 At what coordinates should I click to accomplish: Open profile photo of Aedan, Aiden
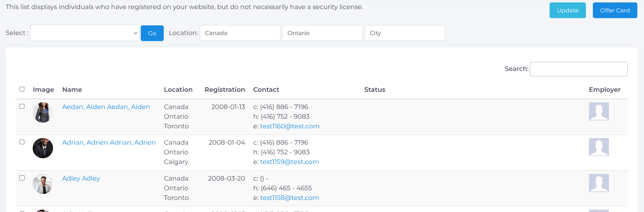[43, 112]
